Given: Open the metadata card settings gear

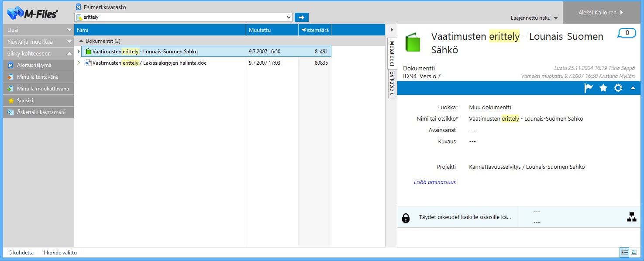Looking at the screenshot, I should pyautogui.click(x=618, y=88).
